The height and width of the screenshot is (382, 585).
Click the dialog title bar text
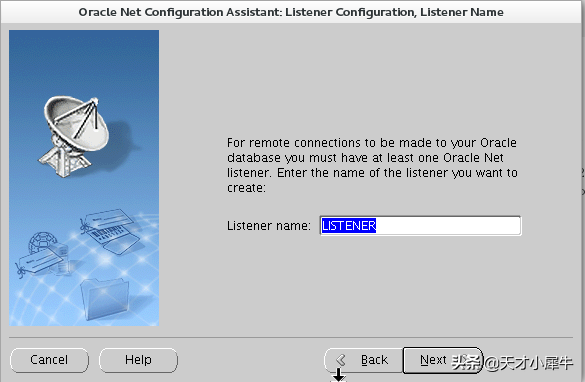(291, 12)
